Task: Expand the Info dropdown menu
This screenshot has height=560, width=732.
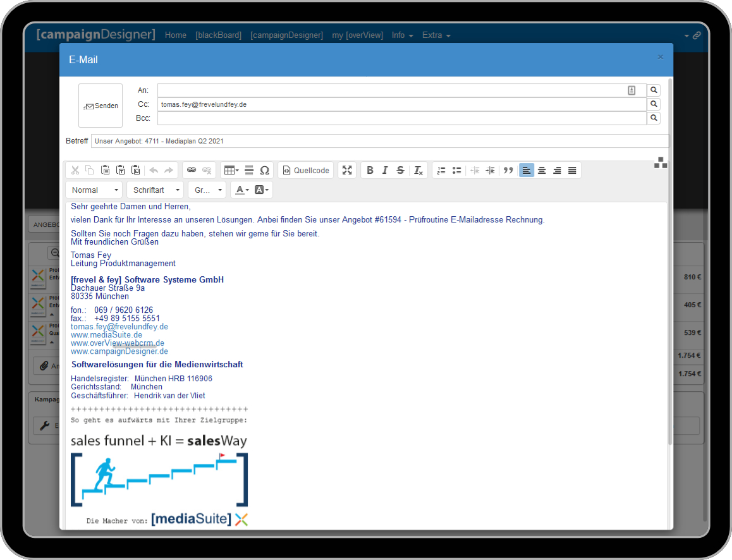Action: (403, 35)
